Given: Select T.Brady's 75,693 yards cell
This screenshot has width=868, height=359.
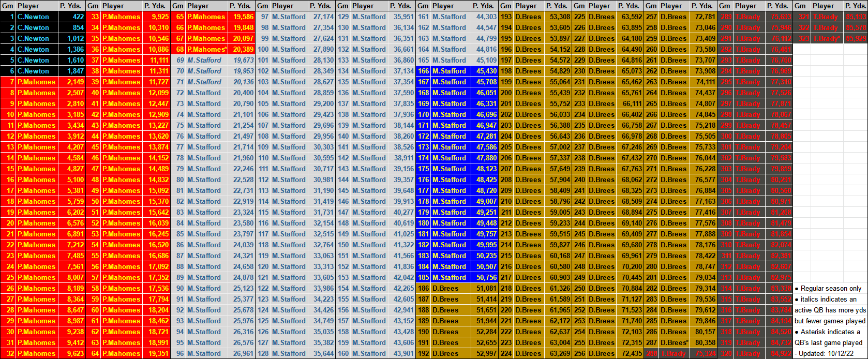Looking at the screenshot, I should [778, 17].
